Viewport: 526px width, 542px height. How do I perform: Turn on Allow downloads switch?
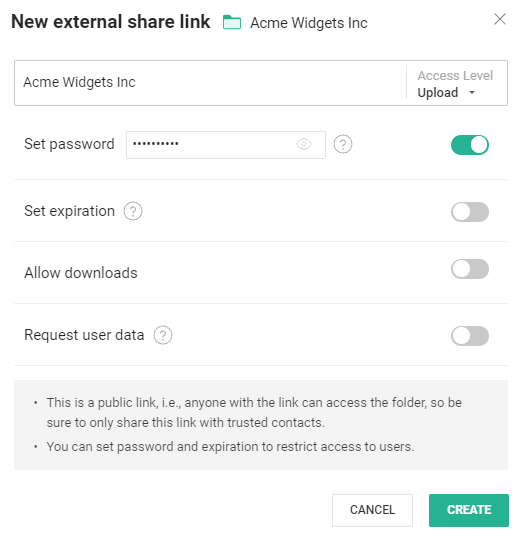point(470,269)
